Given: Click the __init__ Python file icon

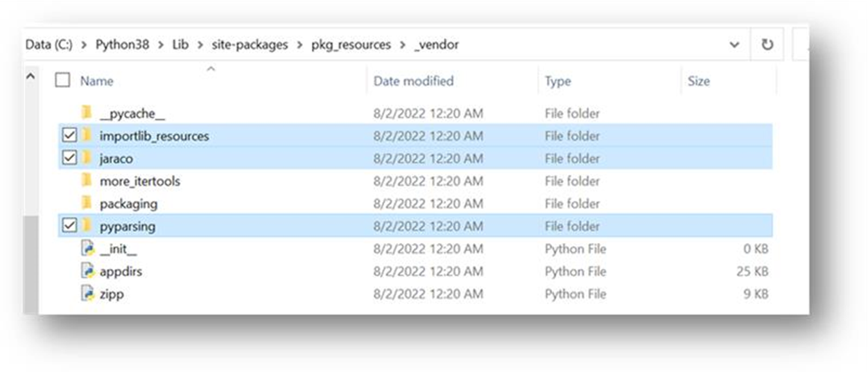Looking at the screenshot, I should (x=87, y=249).
